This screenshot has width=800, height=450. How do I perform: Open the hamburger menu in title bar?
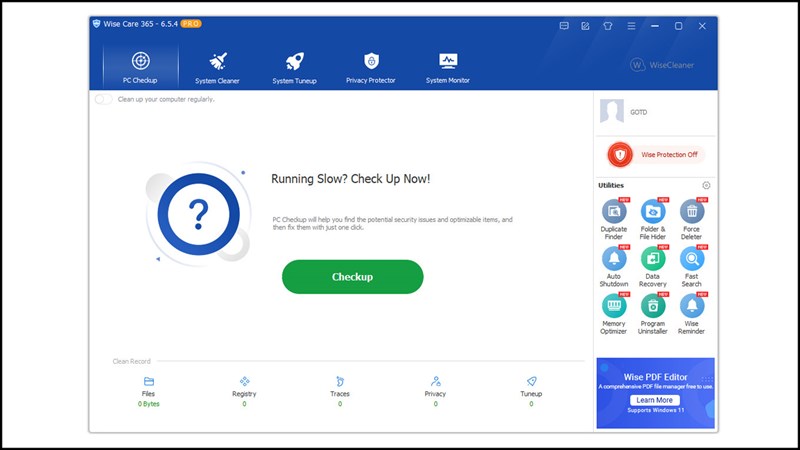click(x=631, y=26)
